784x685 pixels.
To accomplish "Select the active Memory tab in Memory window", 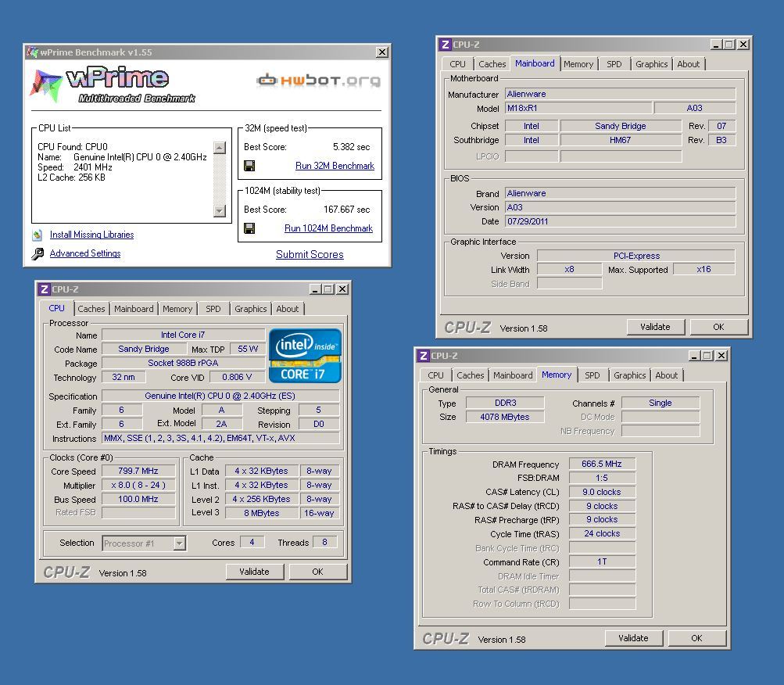I will (x=557, y=375).
